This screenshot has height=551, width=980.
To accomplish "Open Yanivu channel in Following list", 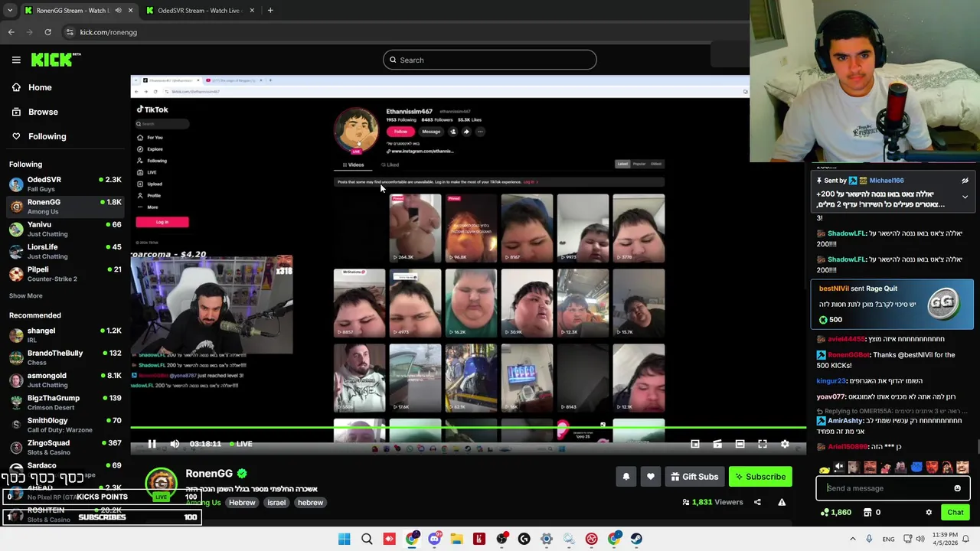I will 65,229.
